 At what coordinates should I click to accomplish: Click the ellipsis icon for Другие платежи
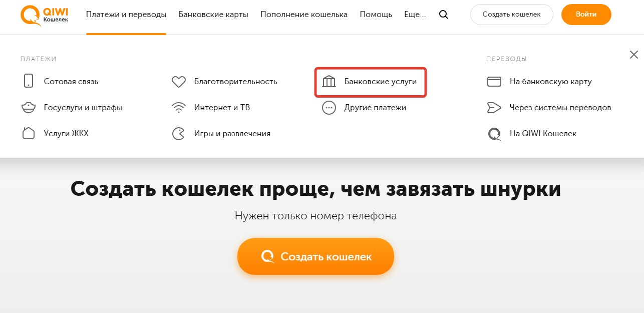[x=329, y=107]
